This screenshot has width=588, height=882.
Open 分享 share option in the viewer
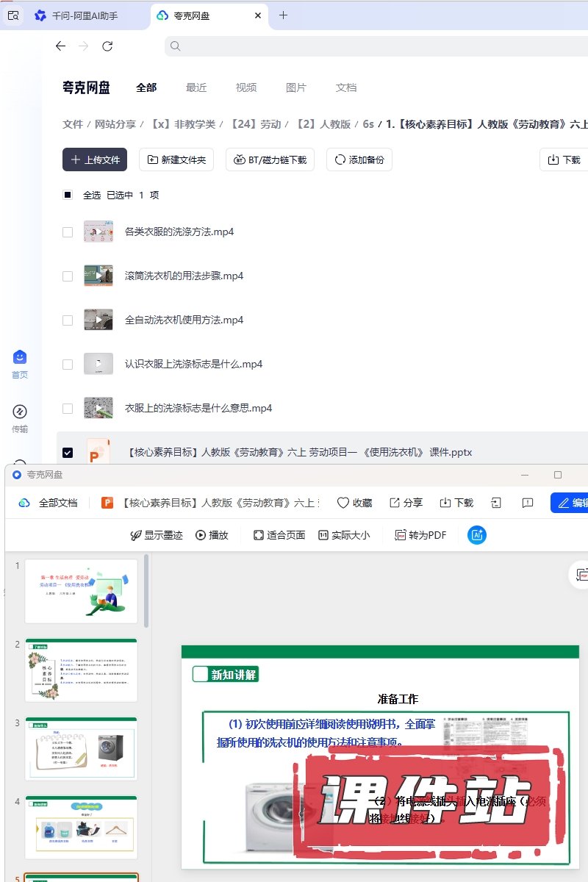pos(406,503)
